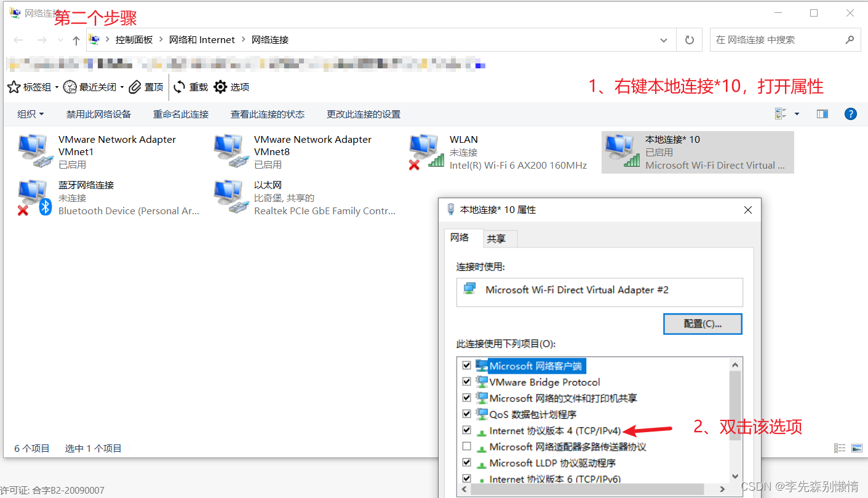Screen dimensions: 868x498
Task: Click the 配置(C)... button
Action: [x=703, y=324]
